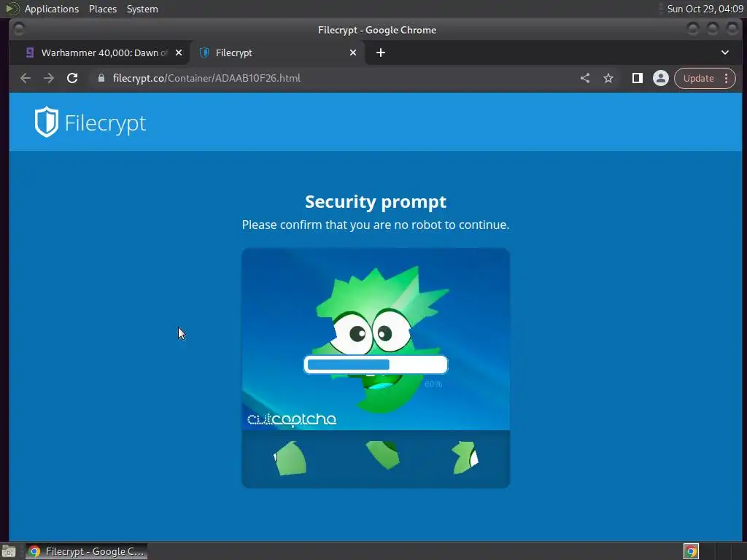The height and width of the screenshot is (560, 747).
Task: Share this page via share icon
Action: coord(585,78)
